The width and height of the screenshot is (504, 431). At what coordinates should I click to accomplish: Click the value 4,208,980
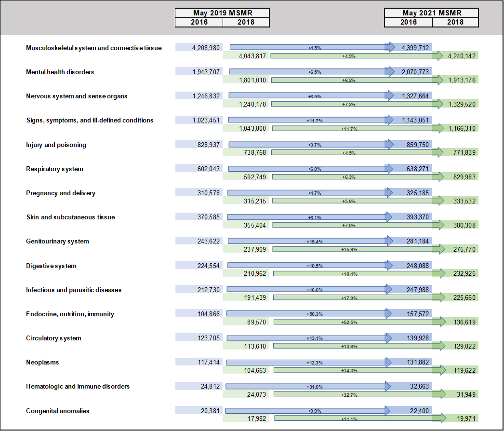(x=206, y=48)
